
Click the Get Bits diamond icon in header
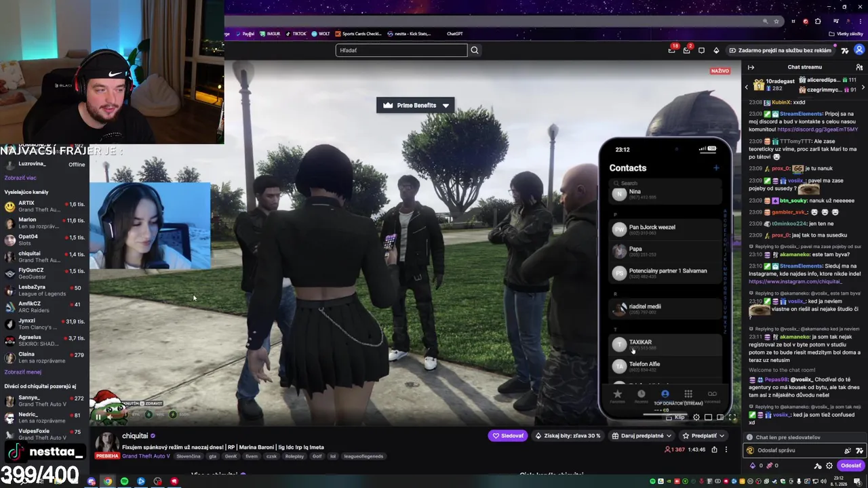716,50
